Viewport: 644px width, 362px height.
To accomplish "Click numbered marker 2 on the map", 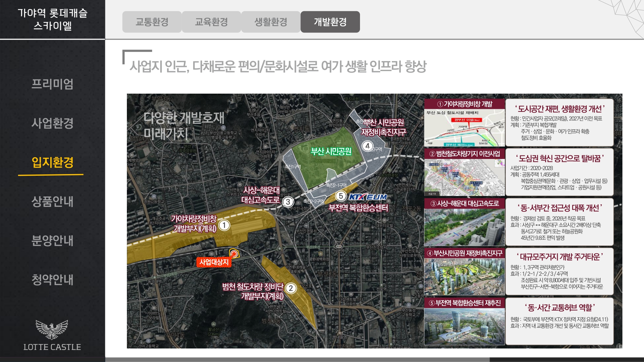I will 291,288.
